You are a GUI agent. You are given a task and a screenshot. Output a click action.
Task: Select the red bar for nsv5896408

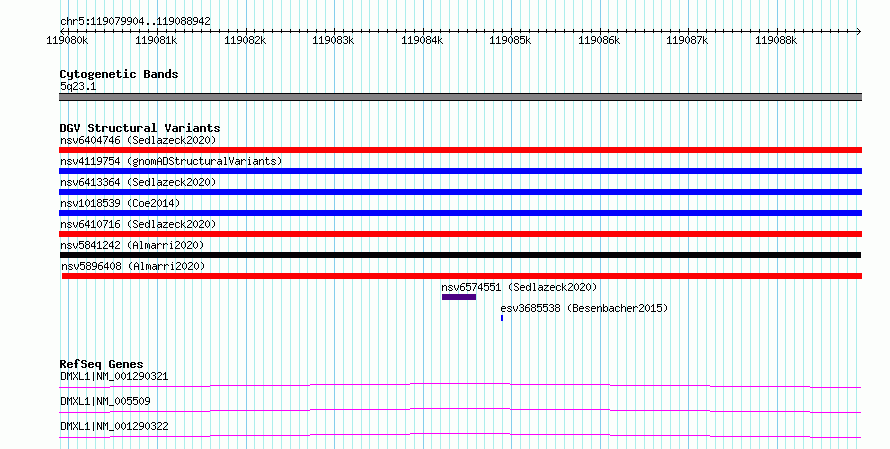(x=462, y=276)
